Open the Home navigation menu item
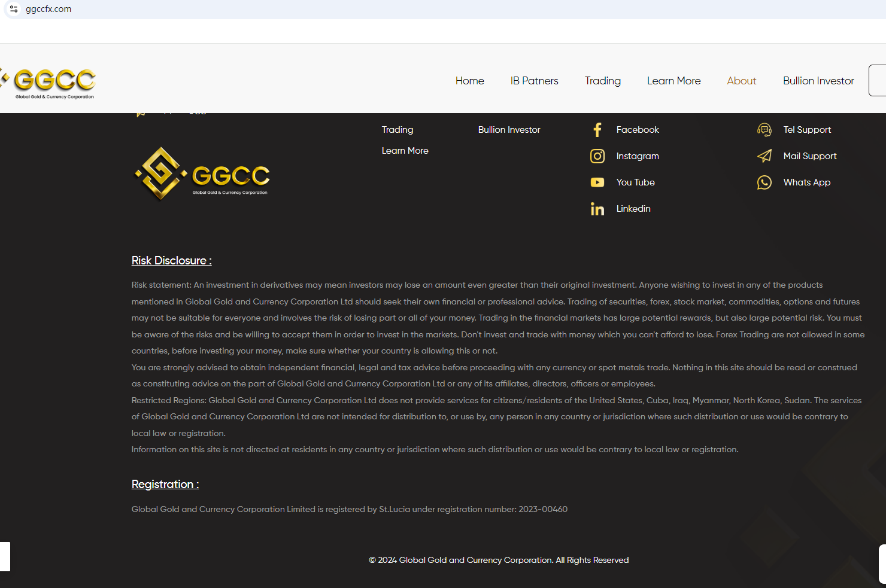Image resolution: width=886 pixels, height=588 pixels. [469, 81]
